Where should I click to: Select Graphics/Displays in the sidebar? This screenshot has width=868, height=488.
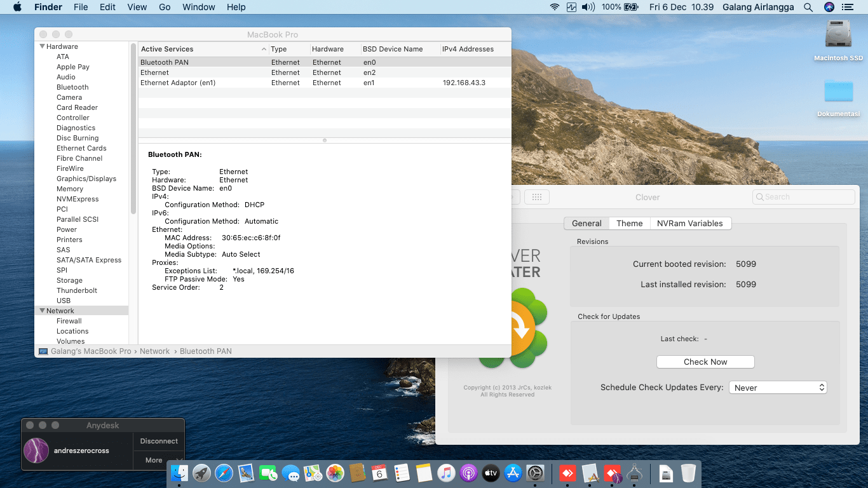[86, 179]
